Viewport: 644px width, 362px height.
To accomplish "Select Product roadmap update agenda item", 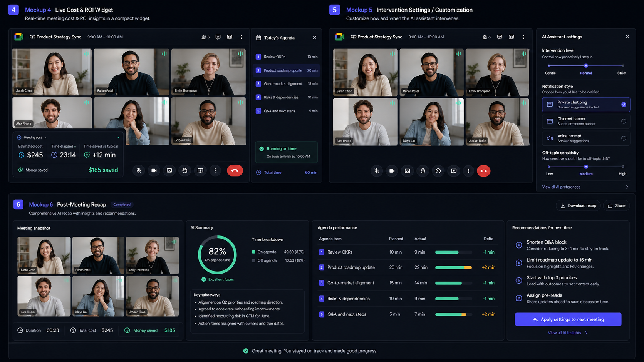I will pyautogui.click(x=287, y=70).
